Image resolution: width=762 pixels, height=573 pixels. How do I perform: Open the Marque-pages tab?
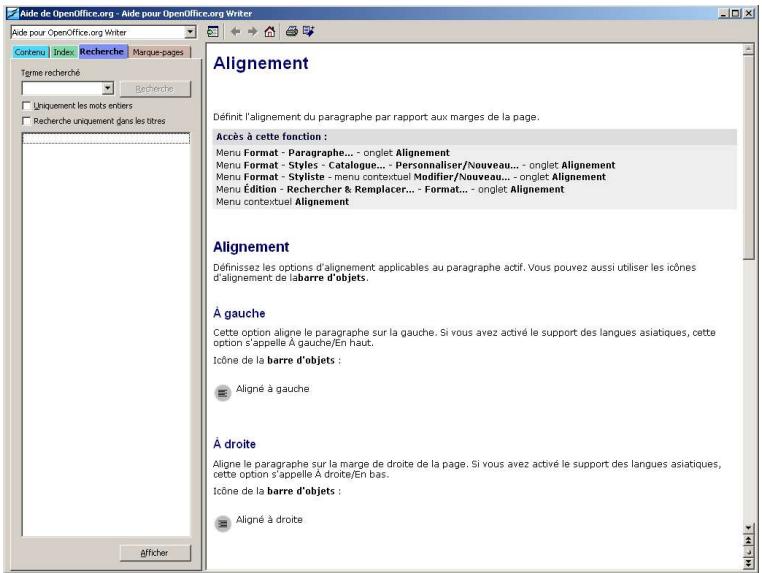pos(158,52)
